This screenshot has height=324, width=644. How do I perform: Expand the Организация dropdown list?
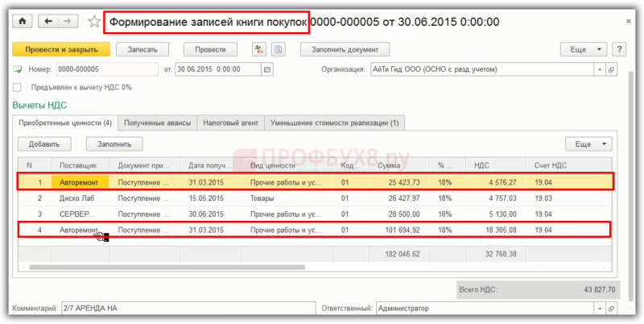[x=600, y=69]
